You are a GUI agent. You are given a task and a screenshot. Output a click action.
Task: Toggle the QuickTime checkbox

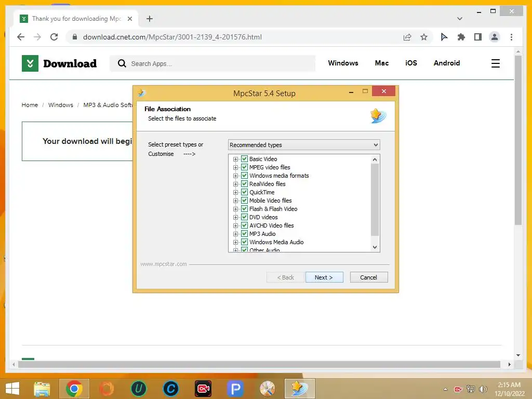[244, 192]
